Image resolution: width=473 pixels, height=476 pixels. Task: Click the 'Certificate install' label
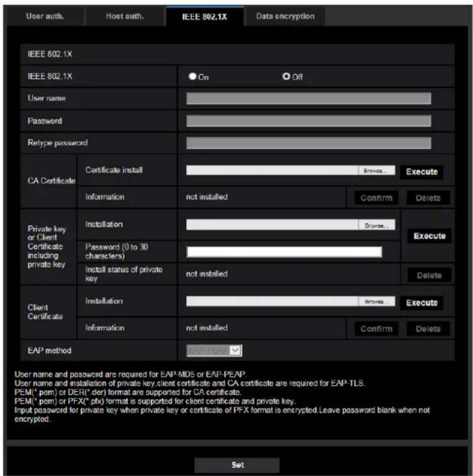click(x=114, y=170)
